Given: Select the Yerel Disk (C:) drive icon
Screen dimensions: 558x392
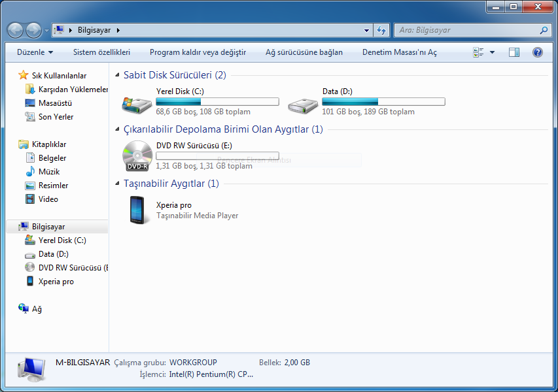Looking at the screenshot, I should (137, 105).
